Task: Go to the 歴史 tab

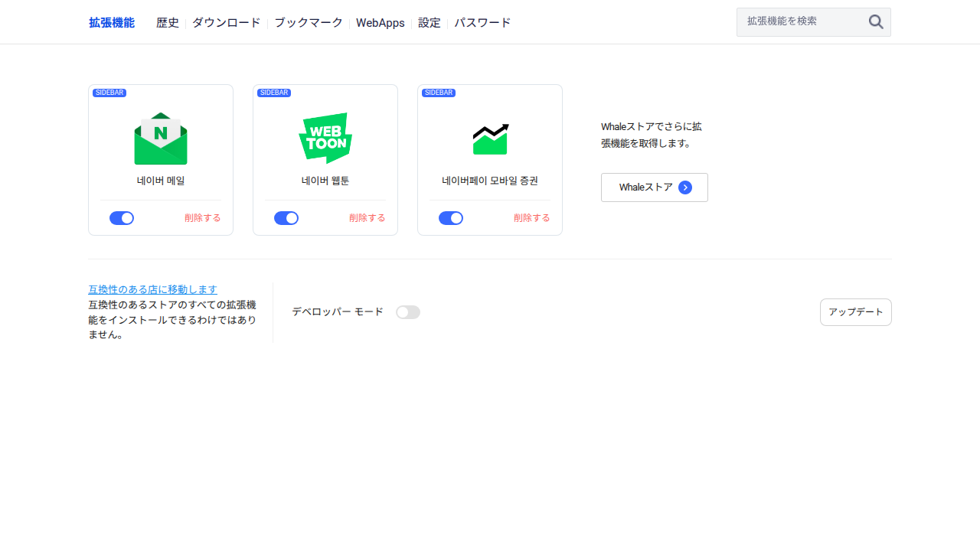Action: click(168, 23)
